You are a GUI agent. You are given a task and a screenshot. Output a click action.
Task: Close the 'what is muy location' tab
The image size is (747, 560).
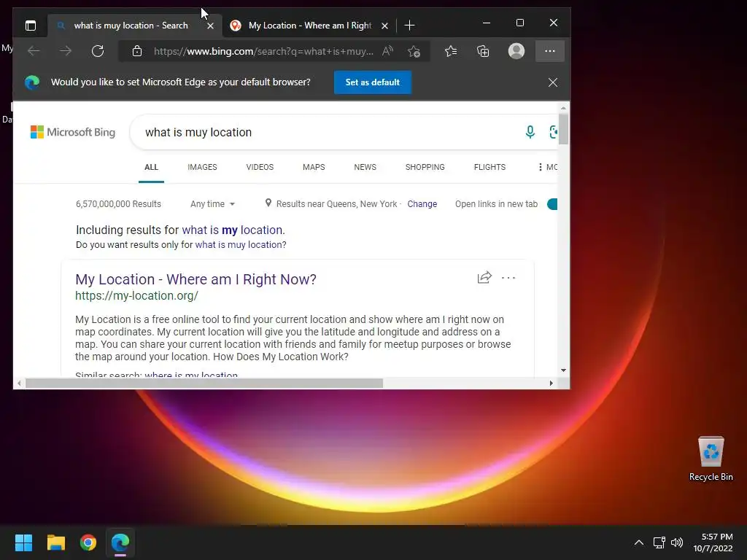(x=210, y=26)
